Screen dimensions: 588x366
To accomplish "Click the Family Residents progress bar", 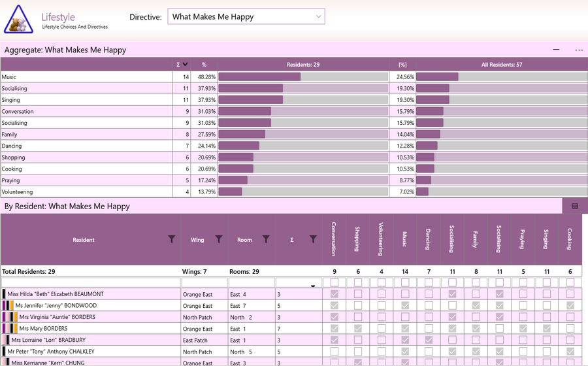I will pos(303,134).
